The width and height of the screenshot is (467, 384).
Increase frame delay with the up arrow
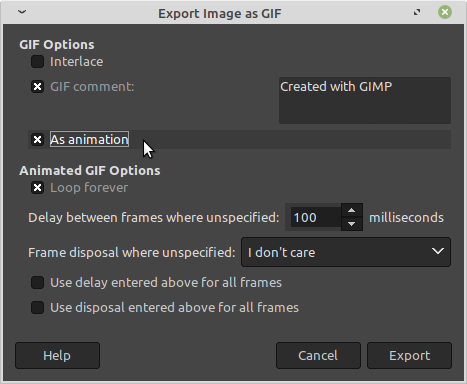pos(352,211)
